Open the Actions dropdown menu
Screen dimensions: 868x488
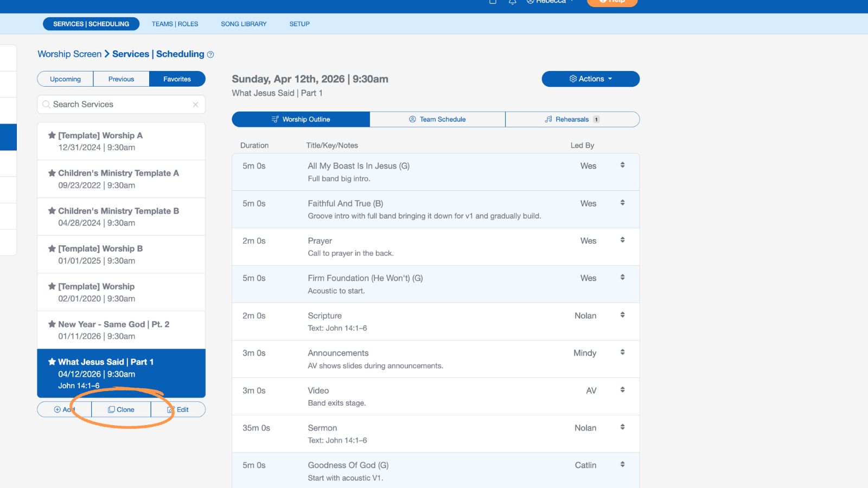click(x=590, y=79)
